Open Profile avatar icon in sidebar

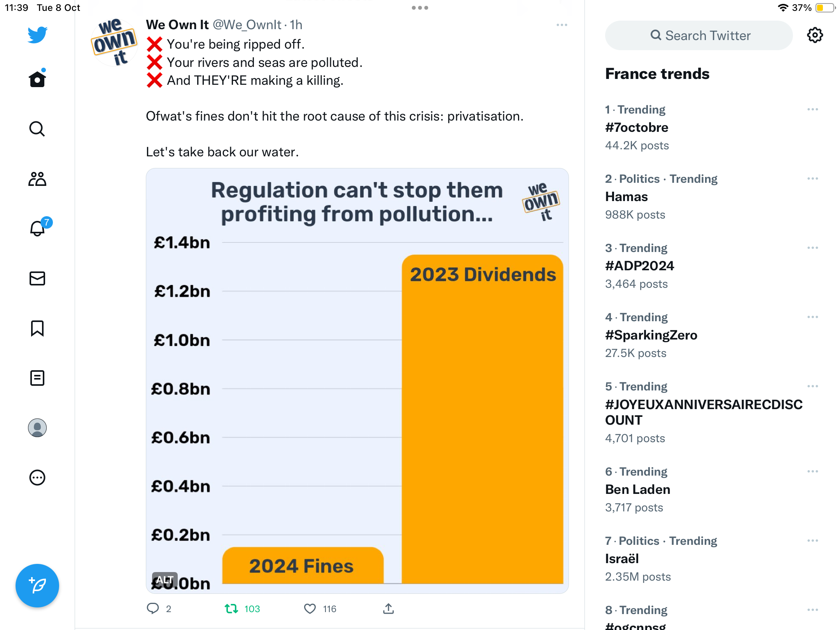click(37, 428)
